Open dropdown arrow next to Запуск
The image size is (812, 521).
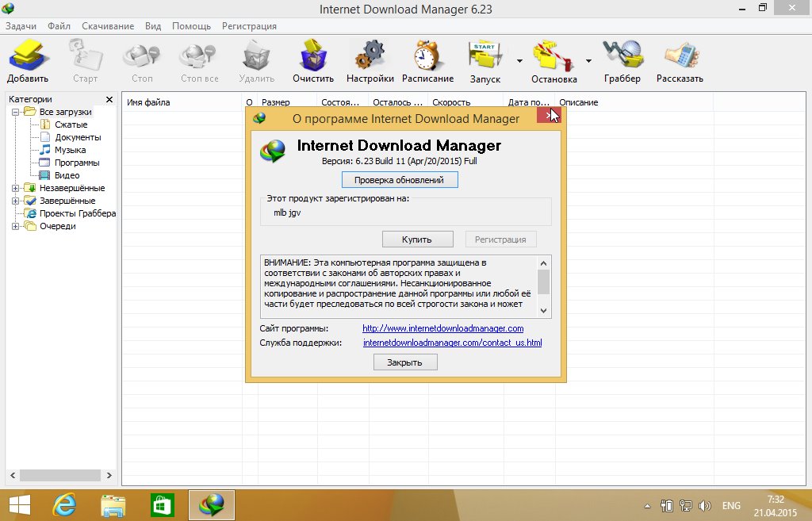point(519,61)
